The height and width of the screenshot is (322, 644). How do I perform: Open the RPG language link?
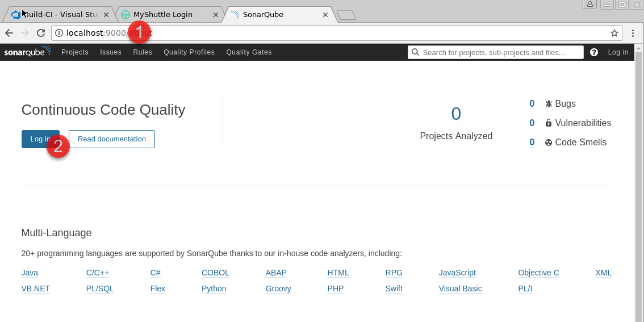394,273
